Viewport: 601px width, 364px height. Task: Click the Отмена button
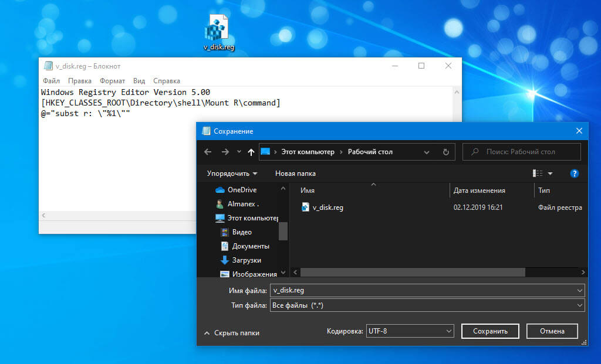point(552,331)
